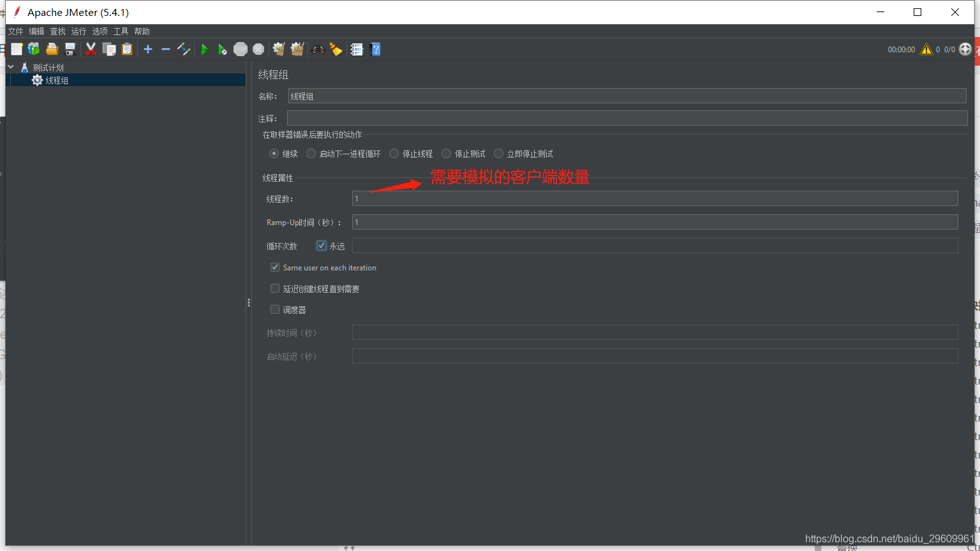Image resolution: width=980 pixels, height=551 pixels.
Task: Select the 停止测试 radio button
Action: pos(446,153)
